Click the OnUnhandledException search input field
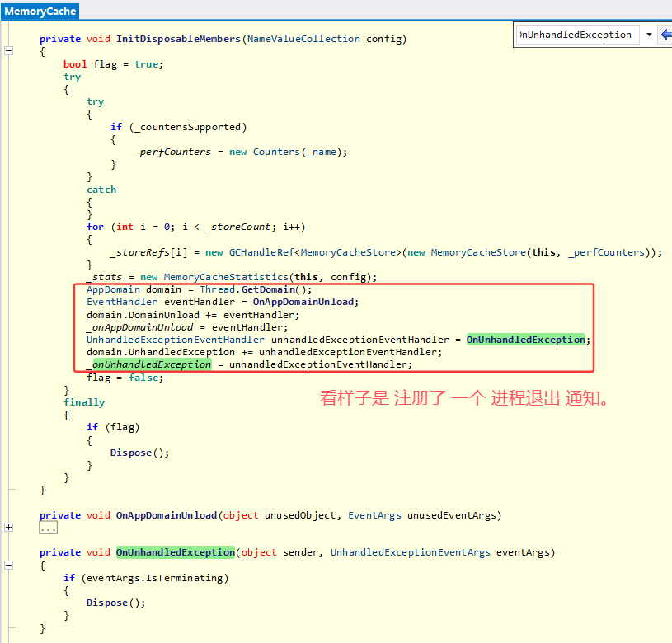 [x=577, y=35]
